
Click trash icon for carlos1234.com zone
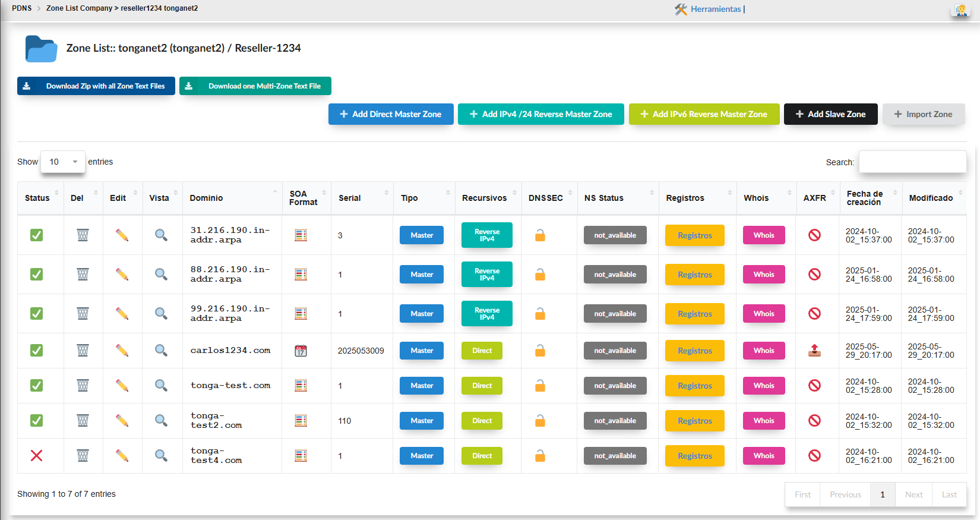point(83,351)
